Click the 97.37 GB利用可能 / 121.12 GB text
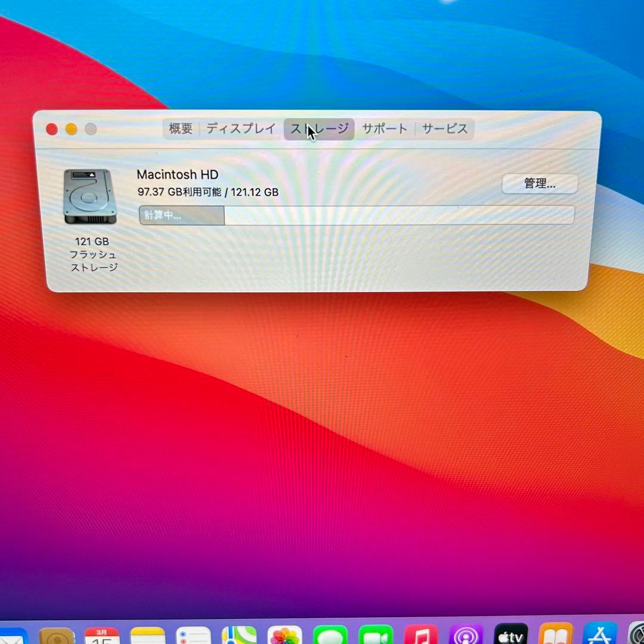The width and height of the screenshot is (644, 644). pos(208,192)
